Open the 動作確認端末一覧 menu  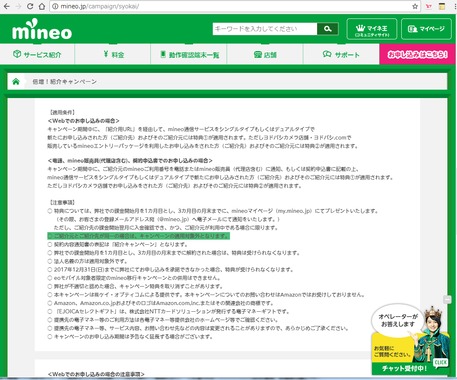[189, 54]
